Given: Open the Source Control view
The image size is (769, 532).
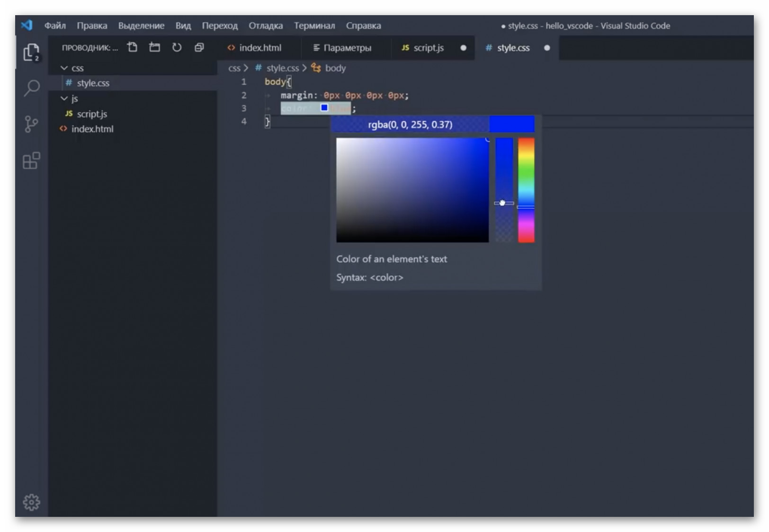Looking at the screenshot, I should pyautogui.click(x=31, y=124).
